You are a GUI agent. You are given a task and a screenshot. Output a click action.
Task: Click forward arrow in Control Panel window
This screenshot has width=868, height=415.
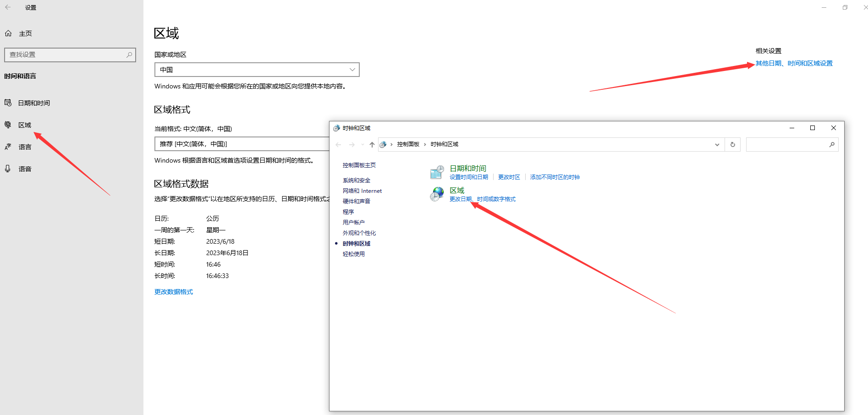point(352,144)
